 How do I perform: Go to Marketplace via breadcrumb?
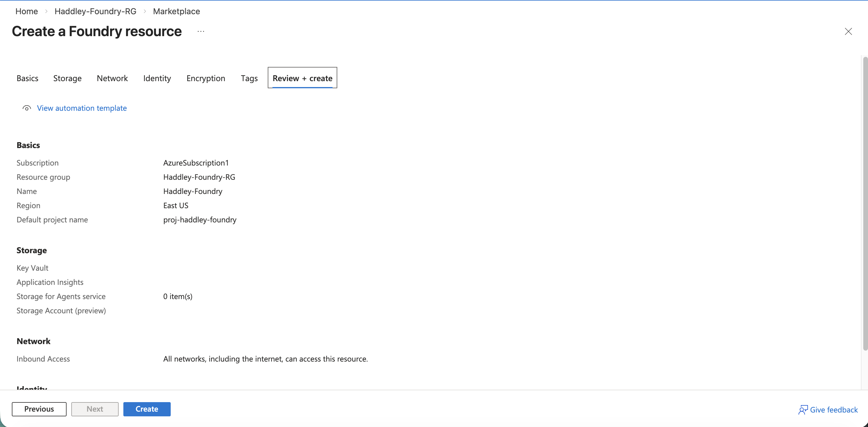(177, 11)
